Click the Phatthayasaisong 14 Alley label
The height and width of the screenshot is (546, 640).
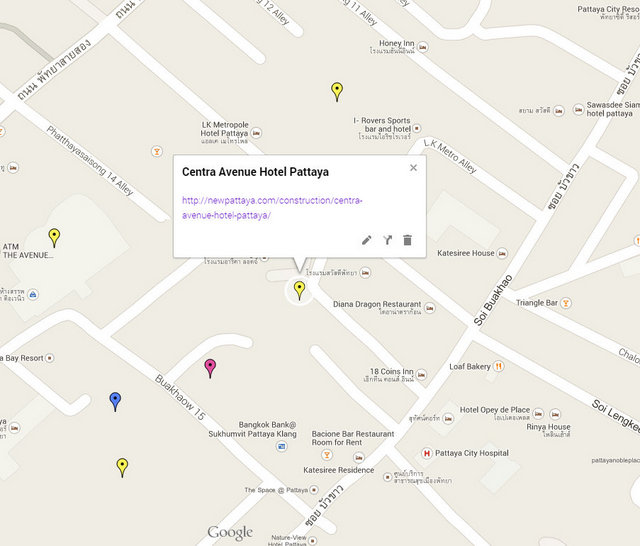coord(90,160)
